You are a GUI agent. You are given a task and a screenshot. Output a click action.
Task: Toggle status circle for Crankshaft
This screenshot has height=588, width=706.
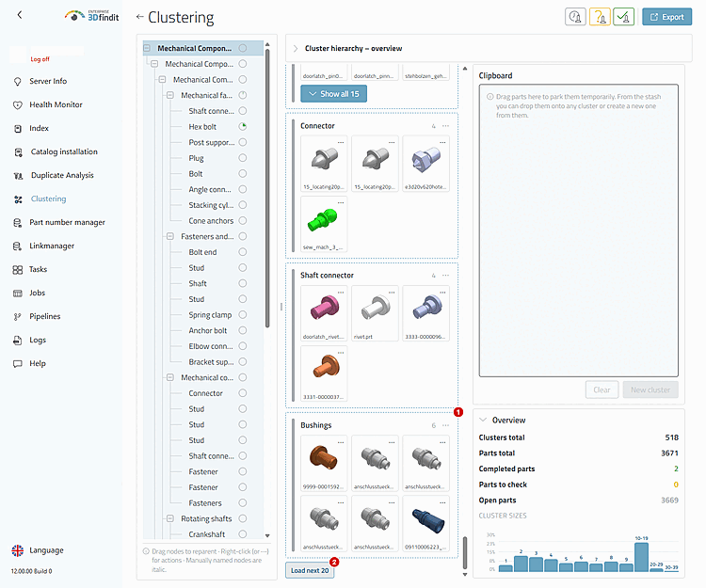(x=243, y=534)
